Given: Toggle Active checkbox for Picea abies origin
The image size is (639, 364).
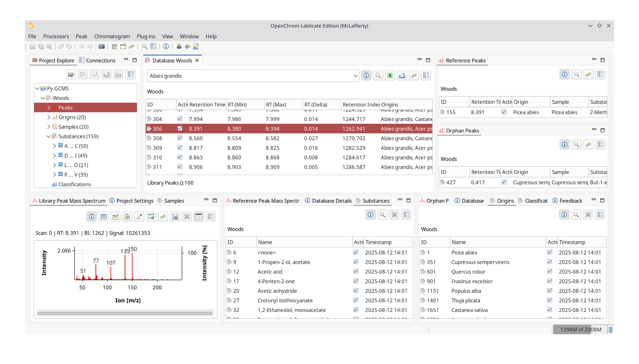Looking at the screenshot, I should (x=549, y=253).
